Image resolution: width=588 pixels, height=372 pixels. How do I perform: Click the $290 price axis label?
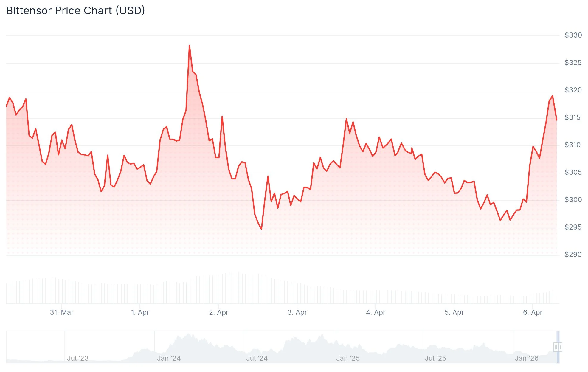point(573,255)
